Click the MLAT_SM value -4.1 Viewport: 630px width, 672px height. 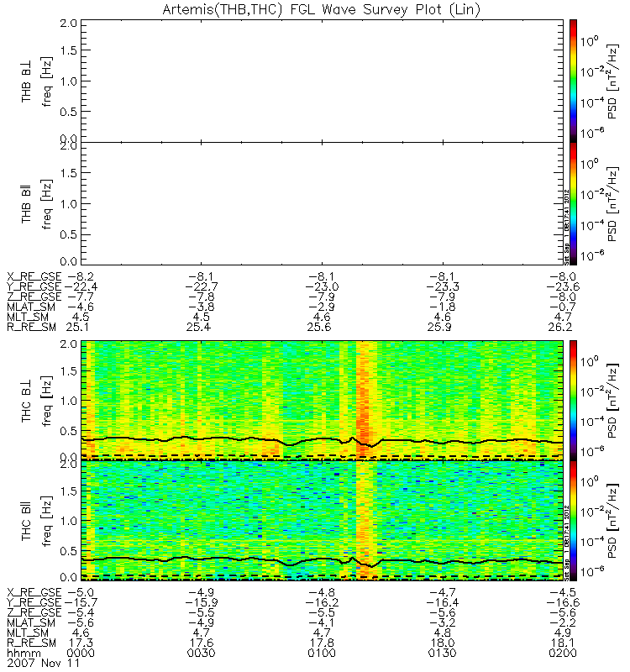coord(322,622)
